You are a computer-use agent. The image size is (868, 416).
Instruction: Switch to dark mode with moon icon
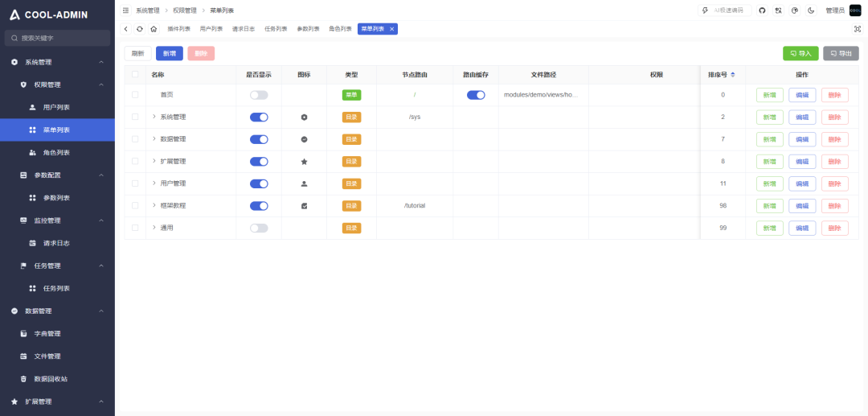tap(811, 10)
